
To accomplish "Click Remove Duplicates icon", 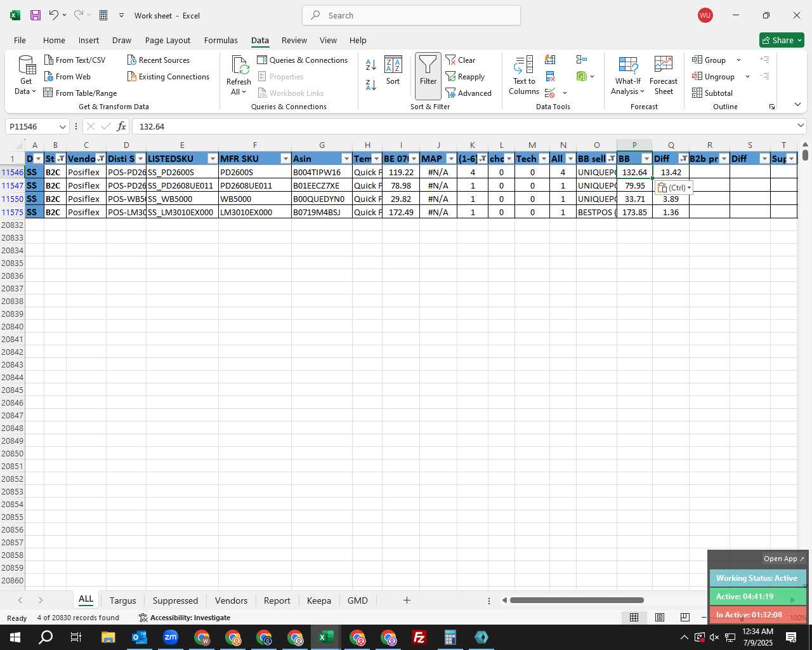I will click(550, 76).
